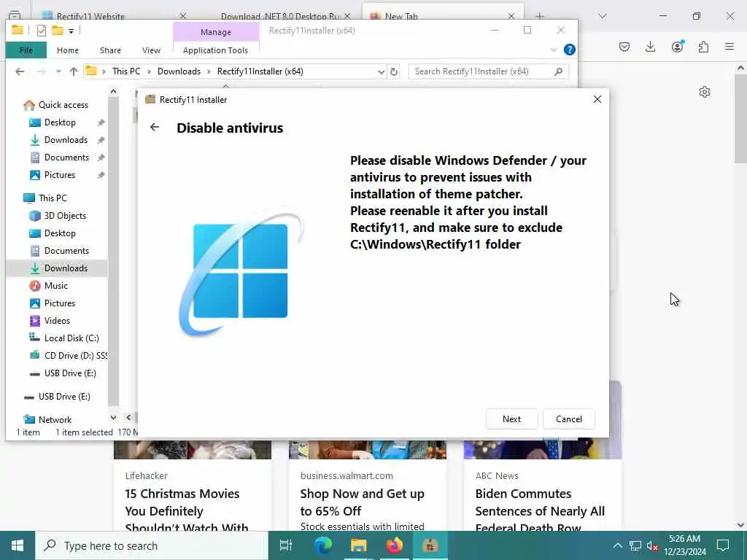Cancel the Rectify11 installation
This screenshot has height=560, width=747.
click(569, 419)
